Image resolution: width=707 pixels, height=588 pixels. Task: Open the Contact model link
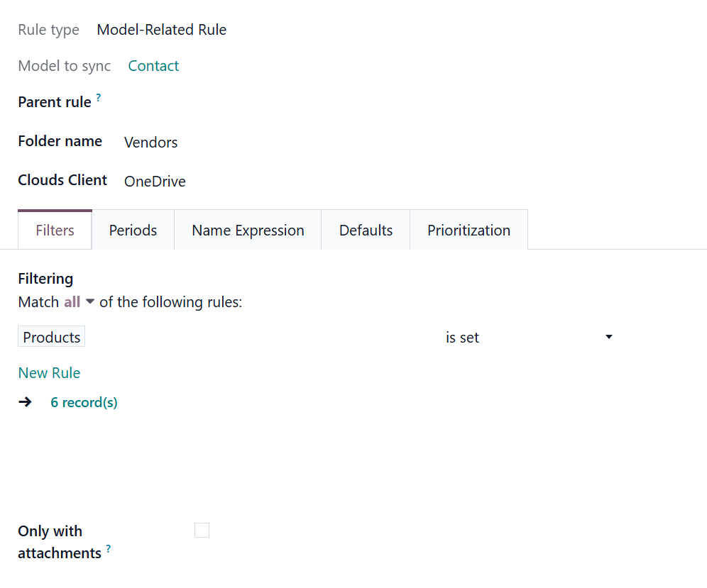point(153,66)
